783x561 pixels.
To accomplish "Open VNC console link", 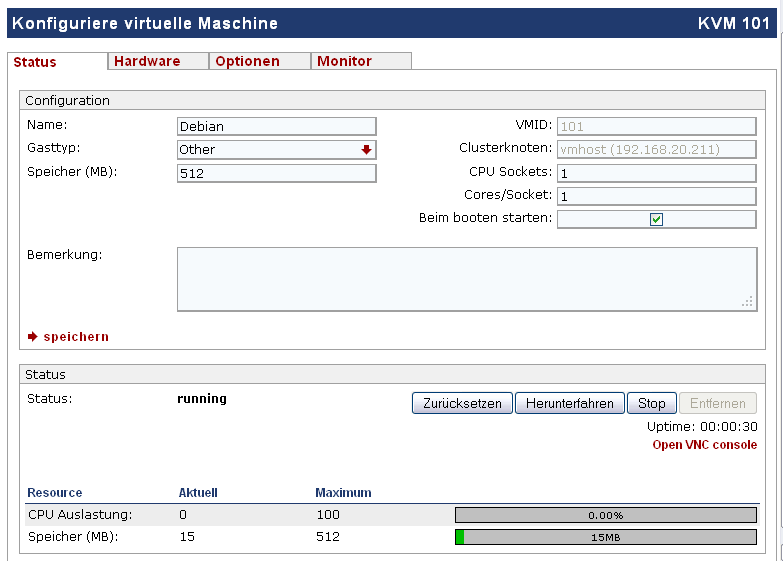I will 705,445.
